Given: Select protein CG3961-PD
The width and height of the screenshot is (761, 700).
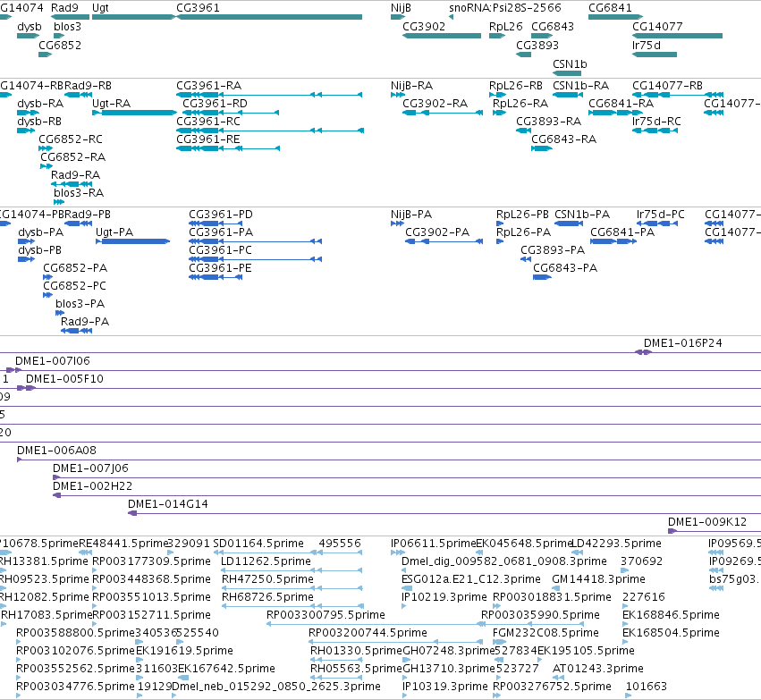Looking at the screenshot, I should coord(216,223).
